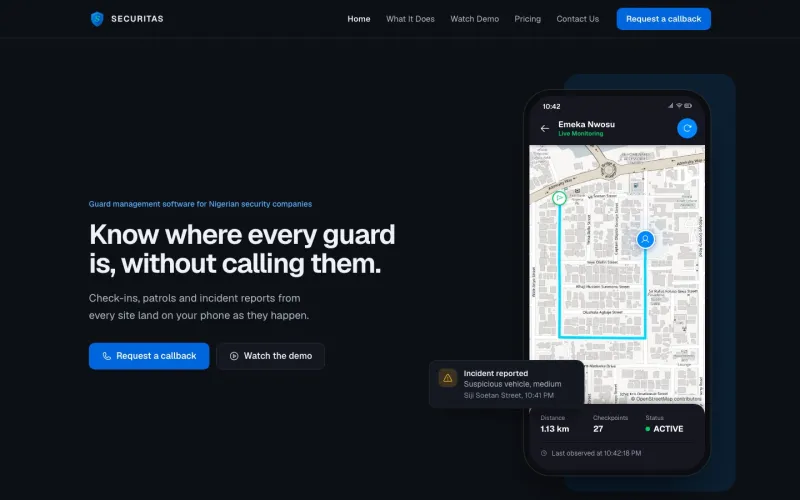Click header Request a callback button
The height and width of the screenshot is (500, 800).
pos(663,19)
